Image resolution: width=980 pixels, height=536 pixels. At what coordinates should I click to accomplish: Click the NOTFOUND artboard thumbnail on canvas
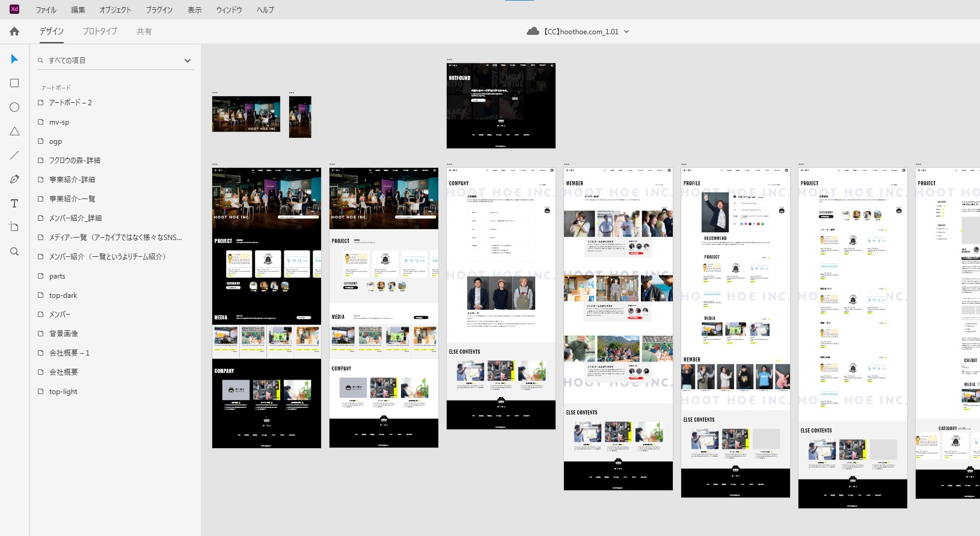pyautogui.click(x=501, y=106)
